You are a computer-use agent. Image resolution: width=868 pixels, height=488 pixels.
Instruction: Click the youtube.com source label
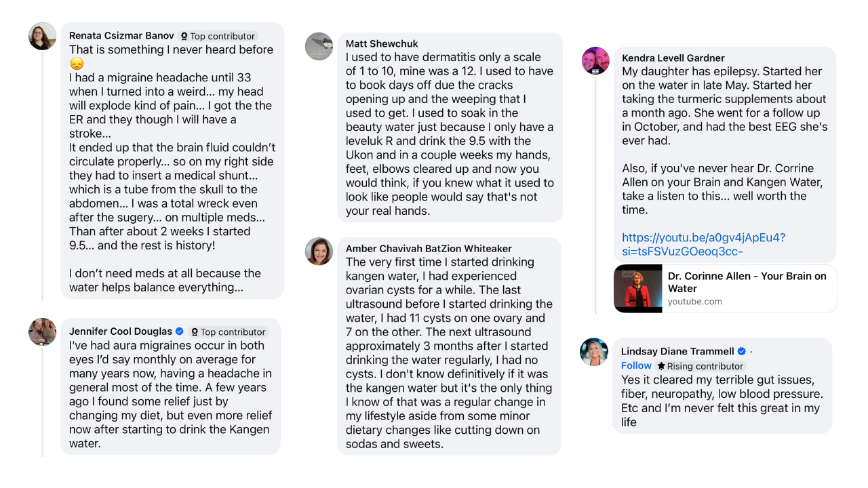(x=695, y=302)
